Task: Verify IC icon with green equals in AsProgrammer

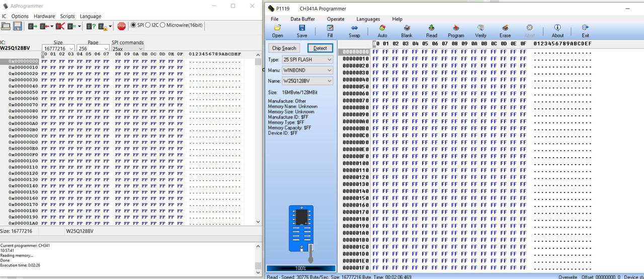Action: tap(72, 26)
